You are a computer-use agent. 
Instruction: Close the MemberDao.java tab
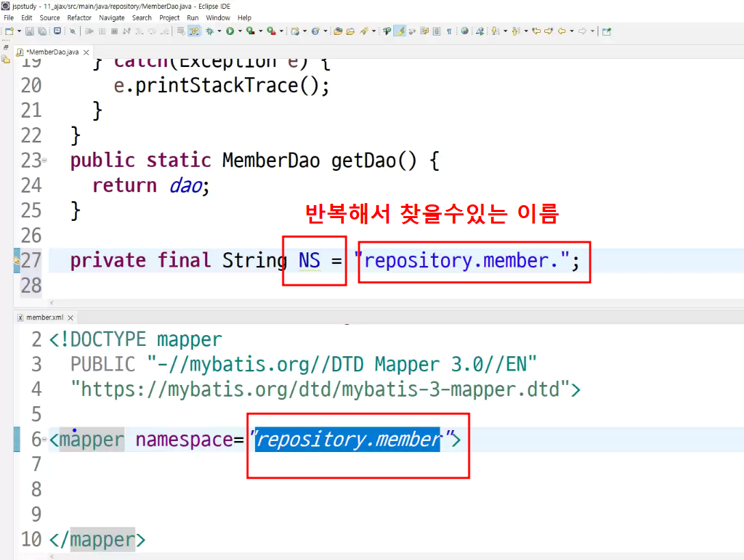click(86, 52)
